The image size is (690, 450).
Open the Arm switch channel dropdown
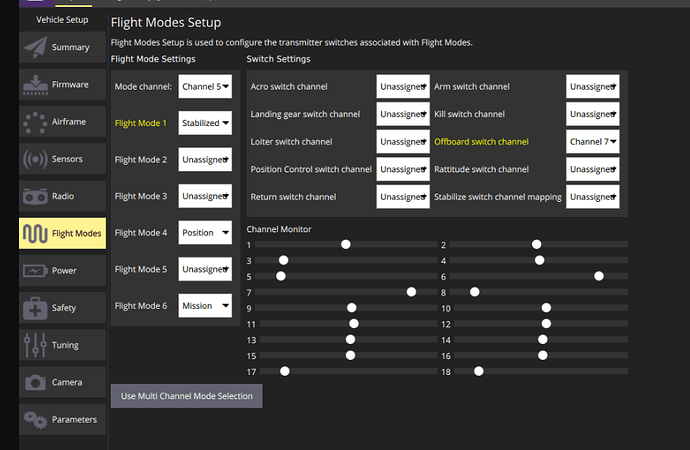[593, 87]
